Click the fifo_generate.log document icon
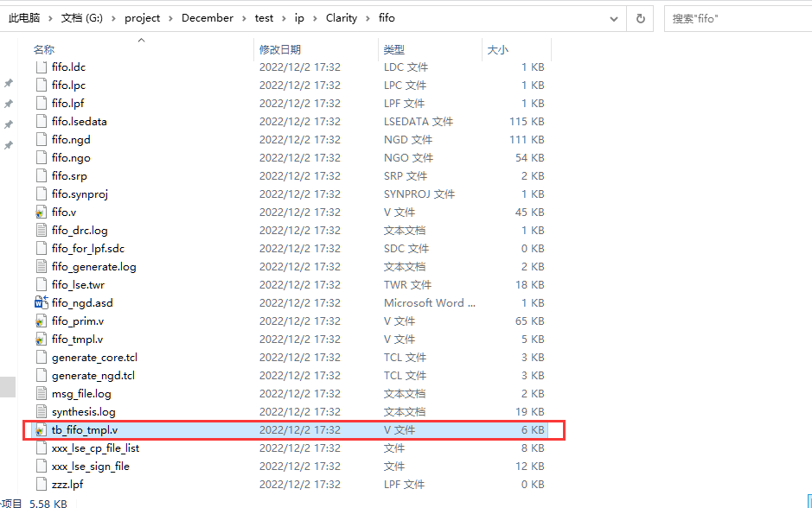Image resolution: width=812 pixels, height=508 pixels. click(x=42, y=266)
